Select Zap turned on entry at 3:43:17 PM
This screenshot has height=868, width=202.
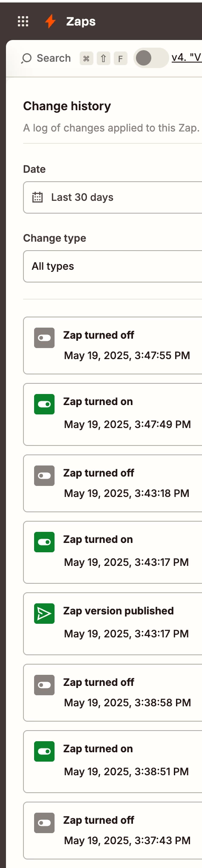coord(113,552)
